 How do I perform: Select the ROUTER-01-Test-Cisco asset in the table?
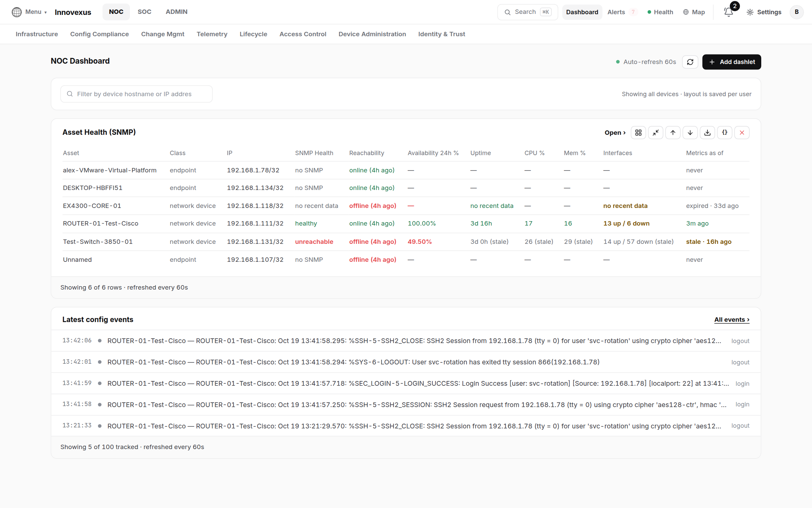[100, 224]
